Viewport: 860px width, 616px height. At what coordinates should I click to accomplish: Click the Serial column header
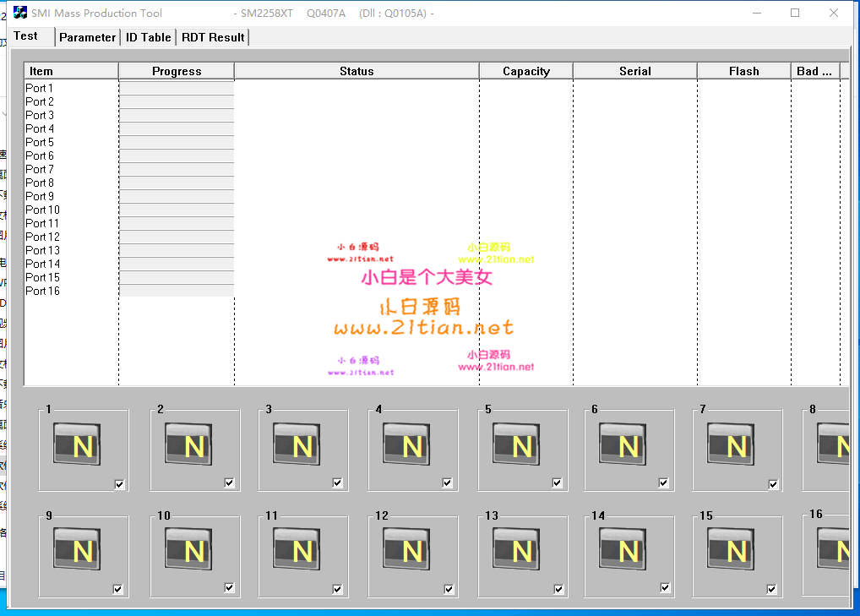[x=635, y=71]
